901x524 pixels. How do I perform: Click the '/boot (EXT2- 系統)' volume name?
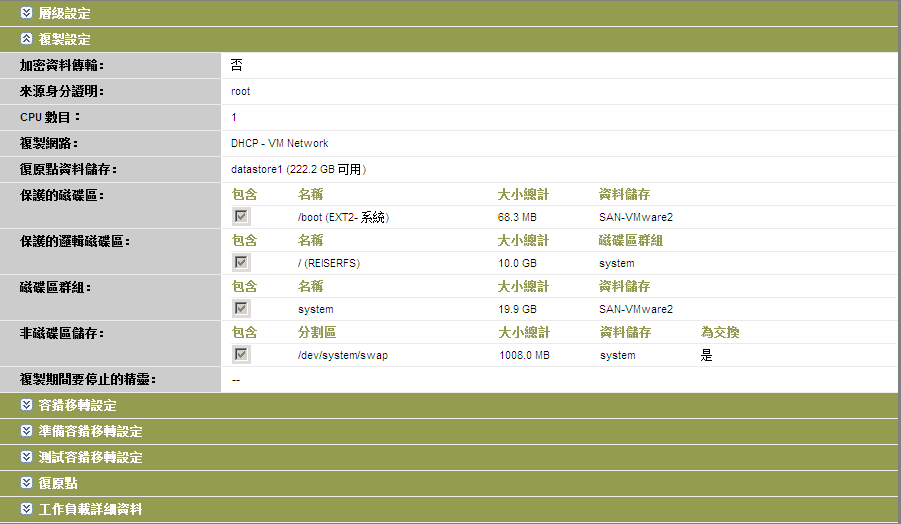[344, 217]
